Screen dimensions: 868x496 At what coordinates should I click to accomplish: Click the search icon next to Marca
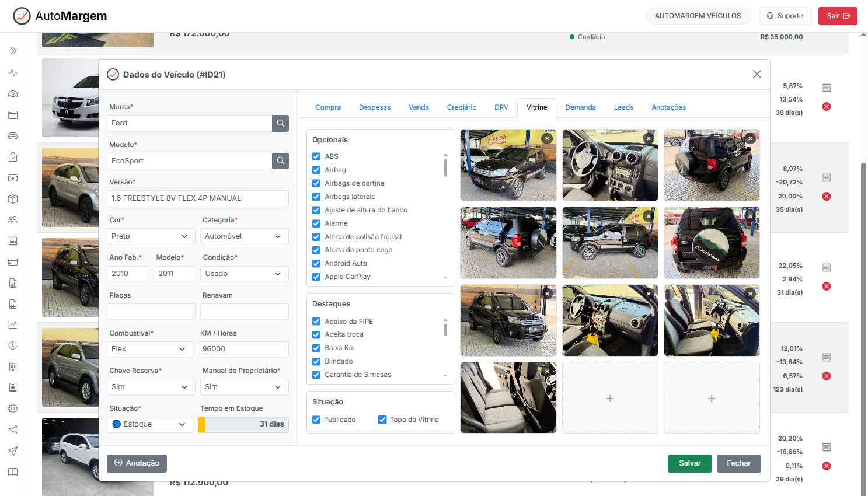(x=280, y=123)
